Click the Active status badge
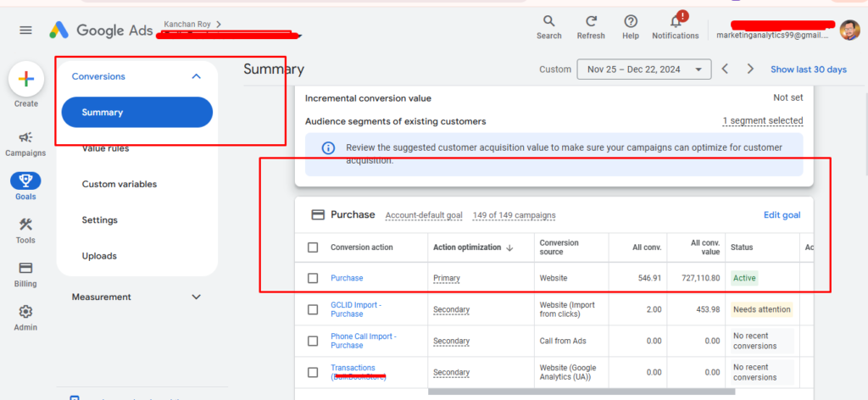The width and height of the screenshot is (868, 400). (744, 278)
